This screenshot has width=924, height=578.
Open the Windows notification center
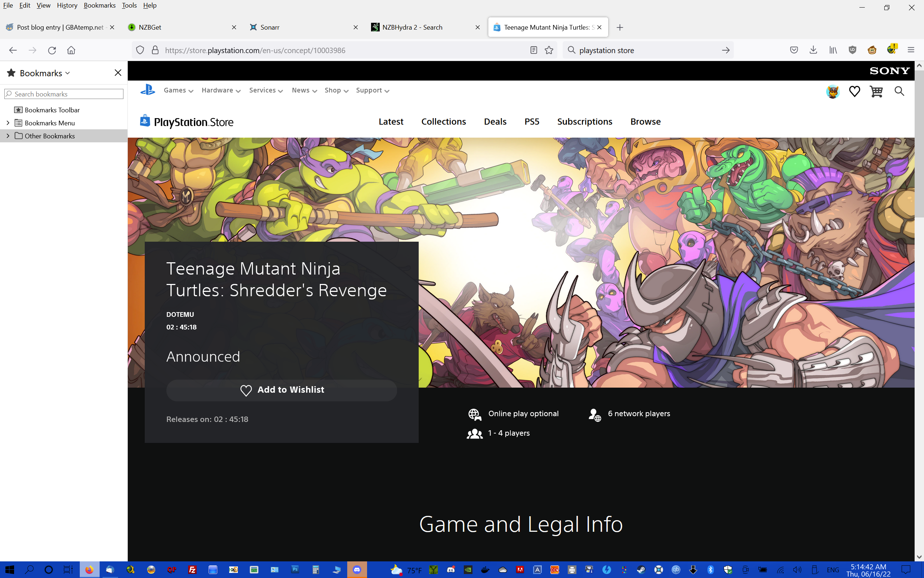tap(906, 570)
